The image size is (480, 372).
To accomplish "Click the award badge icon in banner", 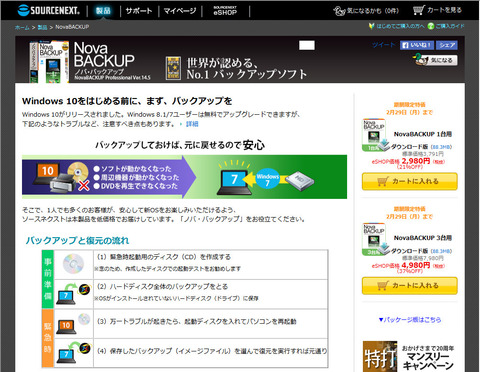I will coord(173,68).
